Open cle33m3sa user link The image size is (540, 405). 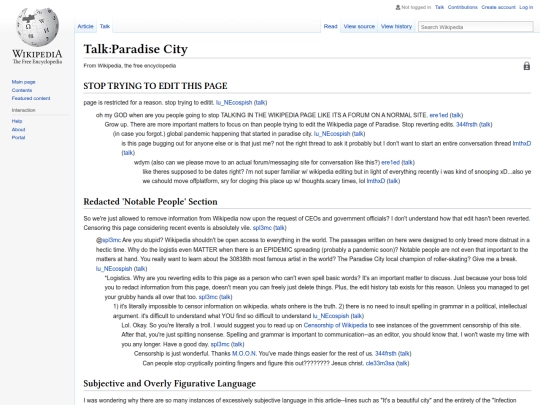click(x=380, y=363)
